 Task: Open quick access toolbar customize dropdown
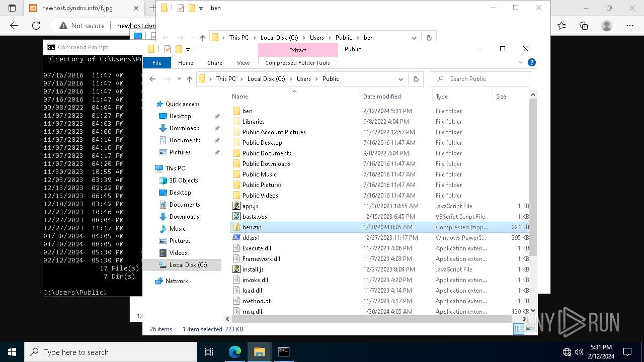point(188,49)
